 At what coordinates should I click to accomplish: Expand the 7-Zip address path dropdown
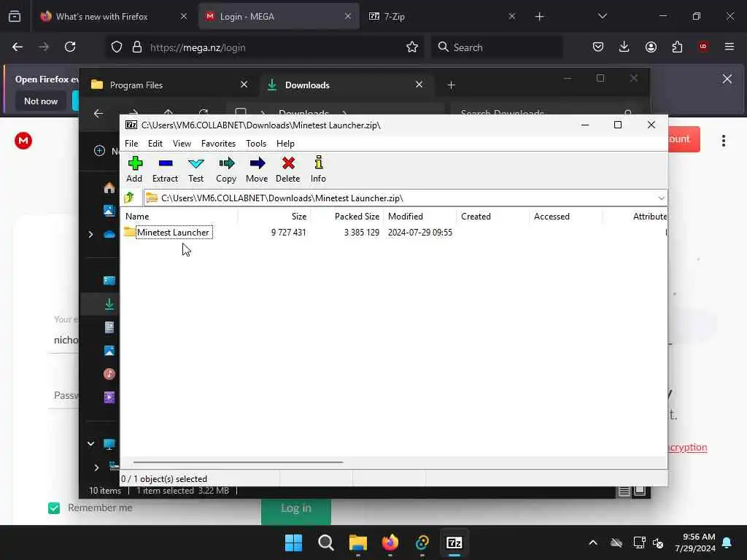tap(661, 198)
